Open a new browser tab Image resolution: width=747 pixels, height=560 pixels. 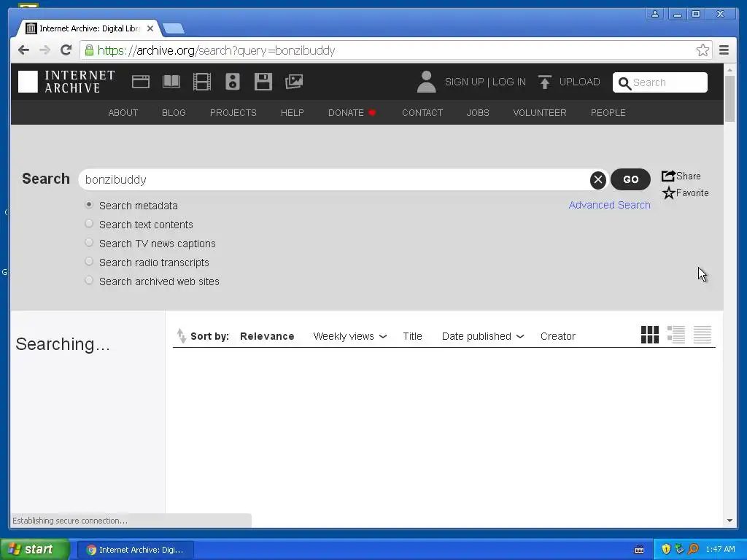coord(174,29)
